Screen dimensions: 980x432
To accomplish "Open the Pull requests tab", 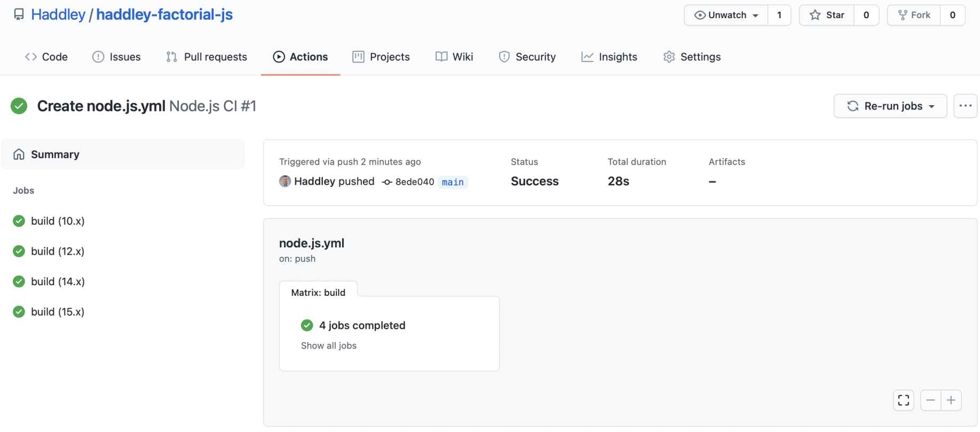I will (207, 57).
